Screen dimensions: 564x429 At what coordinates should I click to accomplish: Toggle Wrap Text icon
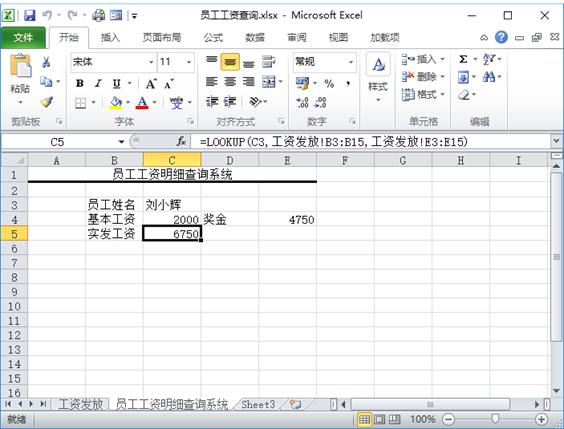click(268, 61)
